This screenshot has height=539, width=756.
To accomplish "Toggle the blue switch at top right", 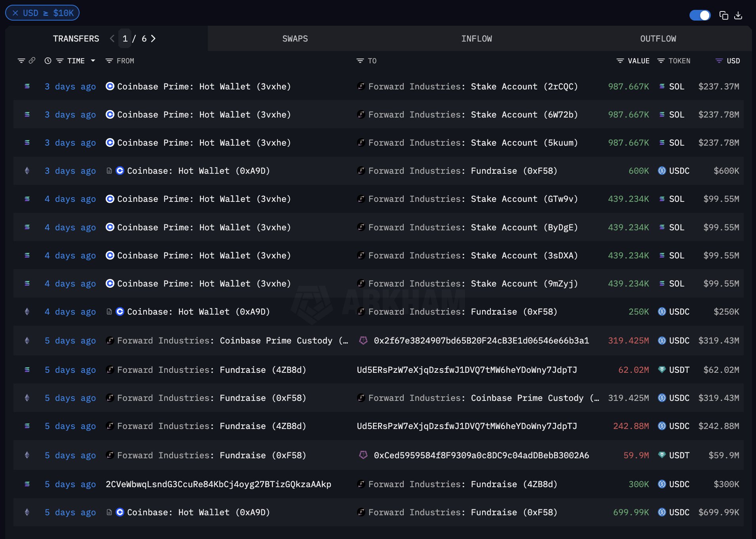I will pos(700,15).
